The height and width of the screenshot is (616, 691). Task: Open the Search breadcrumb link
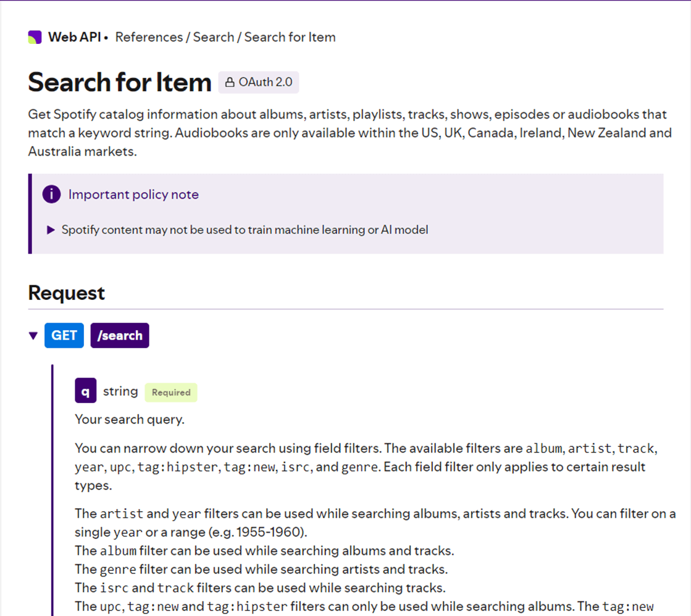[213, 37]
